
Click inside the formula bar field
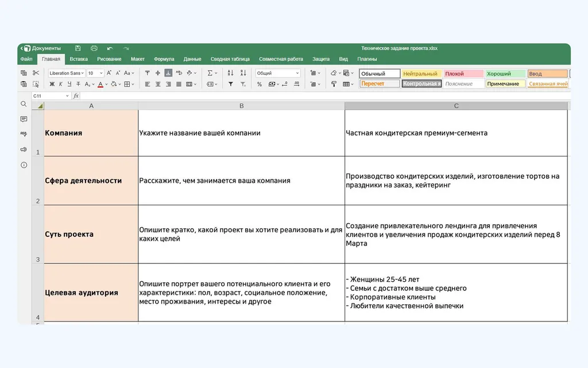pos(325,96)
